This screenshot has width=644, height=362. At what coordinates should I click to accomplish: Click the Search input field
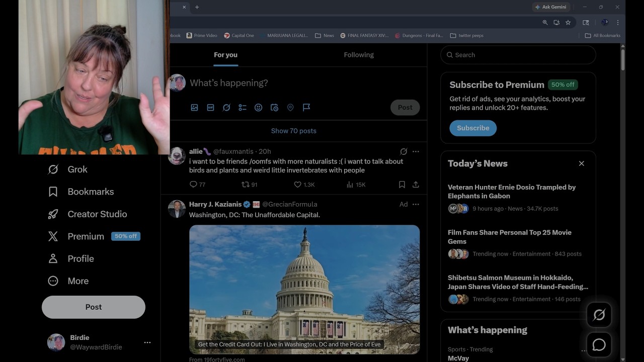coord(518,55)
